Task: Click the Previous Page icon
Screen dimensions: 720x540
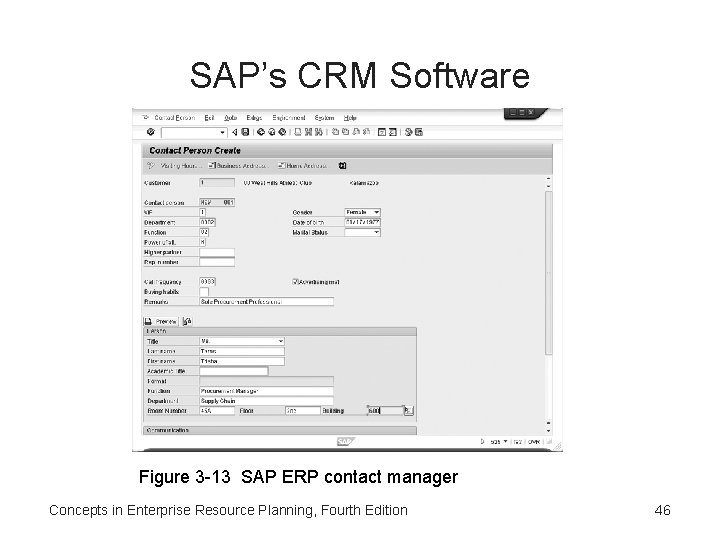Action: click(345, 132)
